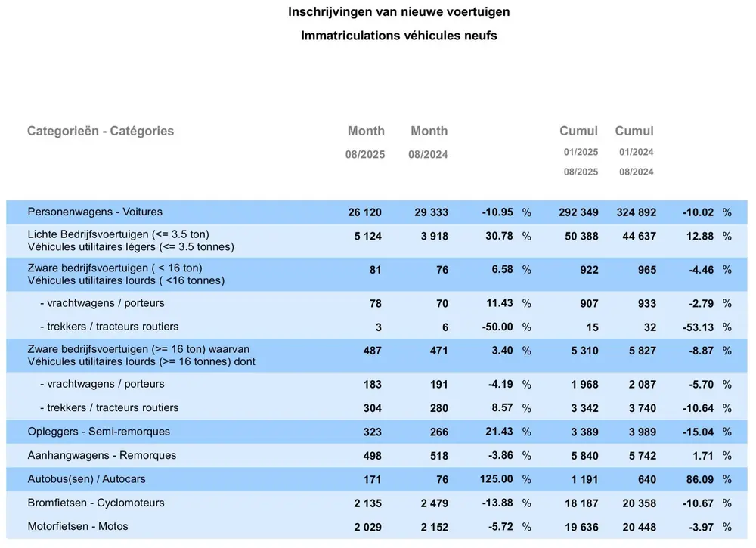Screen dimensions: 756x548
Task: Click the 'Personenwagens - Voitures' row label
Action: [x=95, y=212]
